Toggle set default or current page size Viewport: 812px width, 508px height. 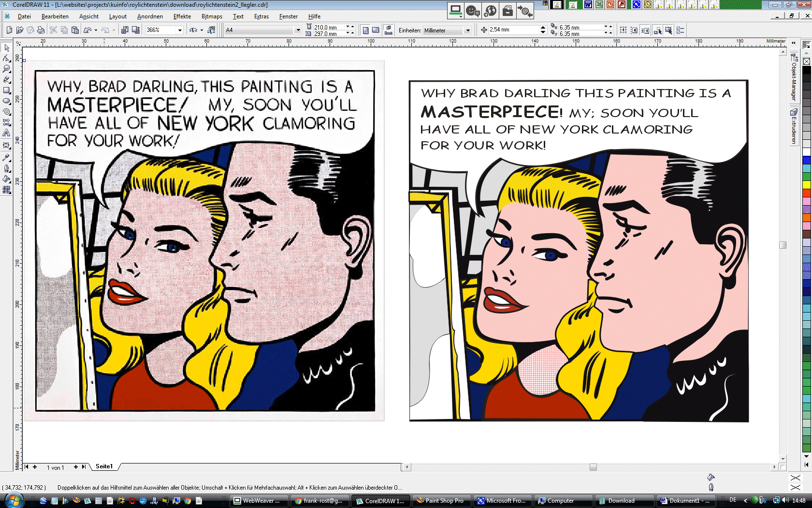389,30
